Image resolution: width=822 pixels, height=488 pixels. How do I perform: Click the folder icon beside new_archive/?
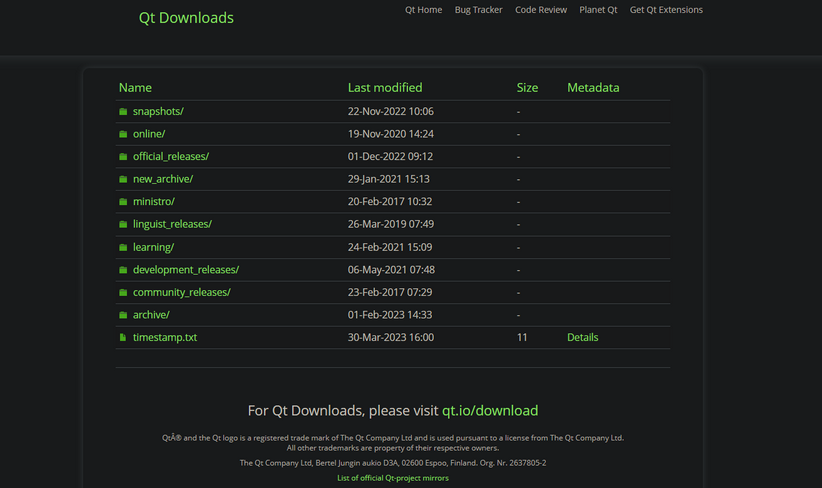point(123,179)
